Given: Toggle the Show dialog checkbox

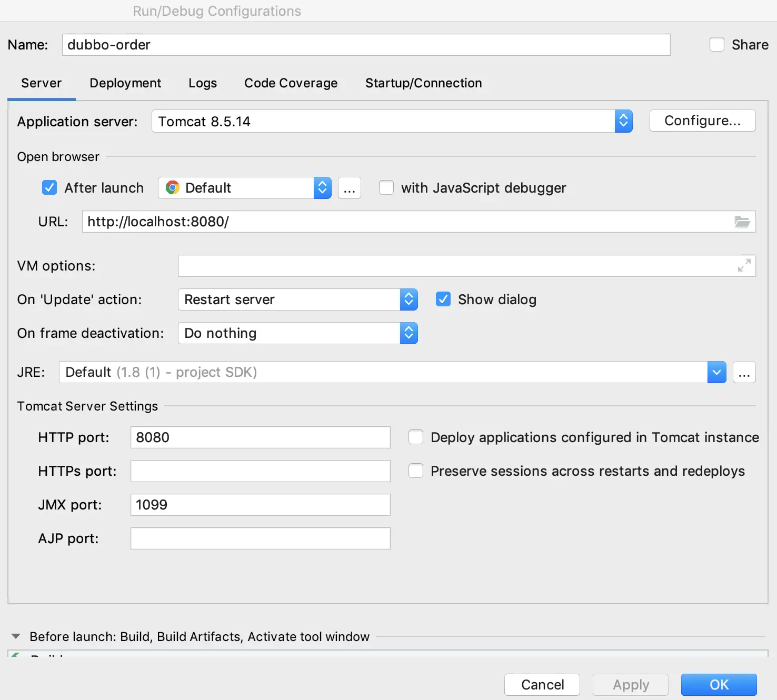Looking at the screenshot, I should tap(443, 299).
